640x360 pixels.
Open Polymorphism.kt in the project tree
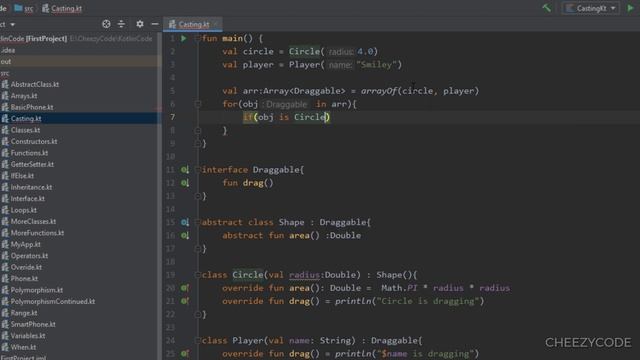point(37,290)
